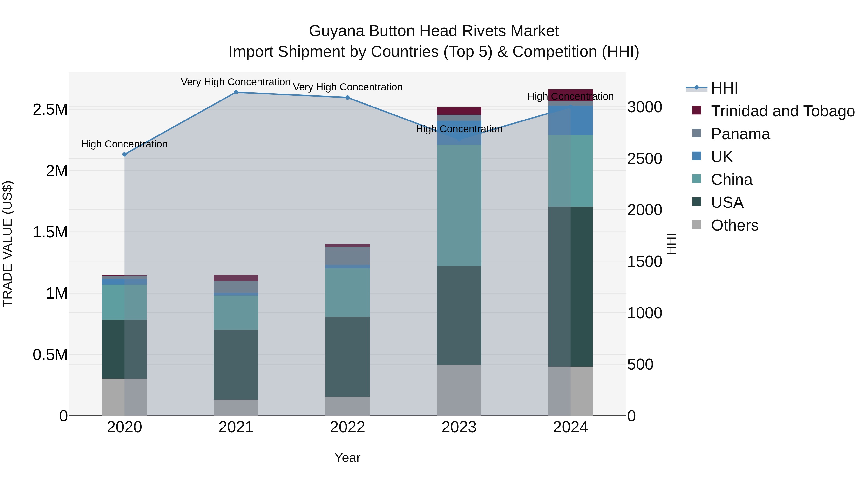Toggle the USA legend entry
The width and height of the screenshot is (868, 488).
(718, 202)
